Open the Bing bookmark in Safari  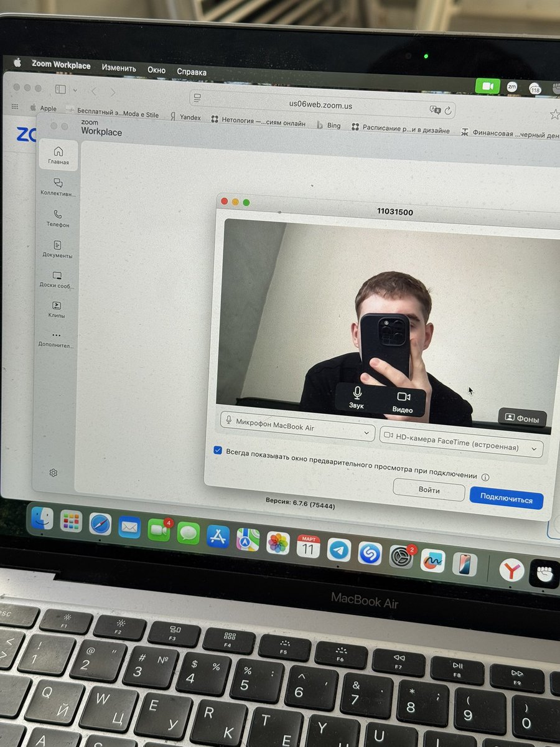[329, 125]
